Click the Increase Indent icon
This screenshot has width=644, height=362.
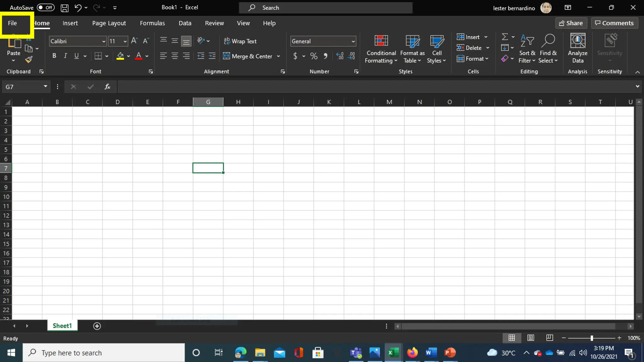click(x=212, y=56)
